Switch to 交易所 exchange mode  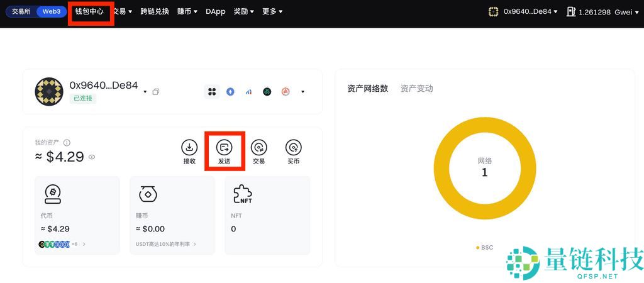click(x=21, y=11)
